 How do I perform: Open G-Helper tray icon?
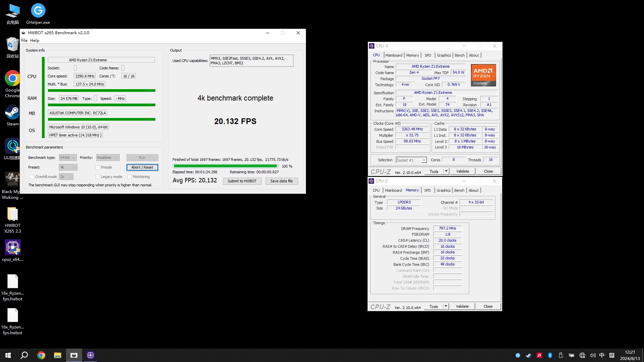(518, 355)
